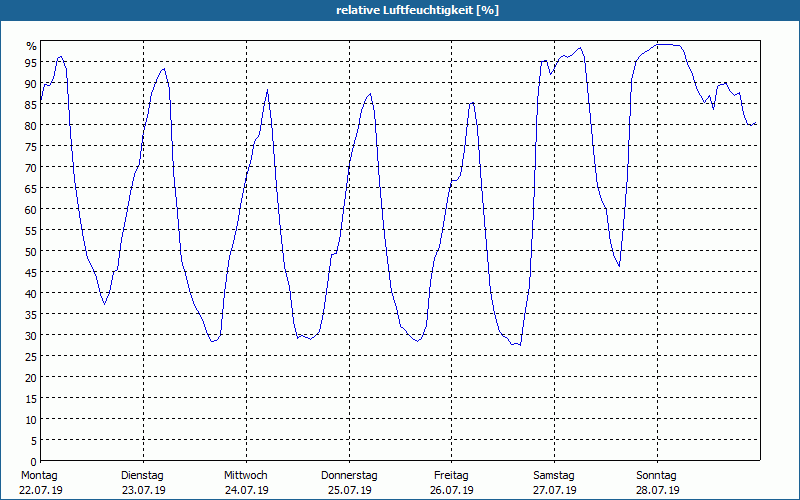Click the 10 axis value
Image resolution: width=800 pixels, height=500 pixels.
click(31, 420)
